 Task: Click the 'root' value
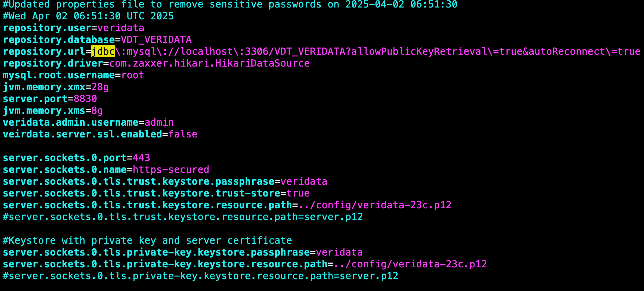pos(133,75)
